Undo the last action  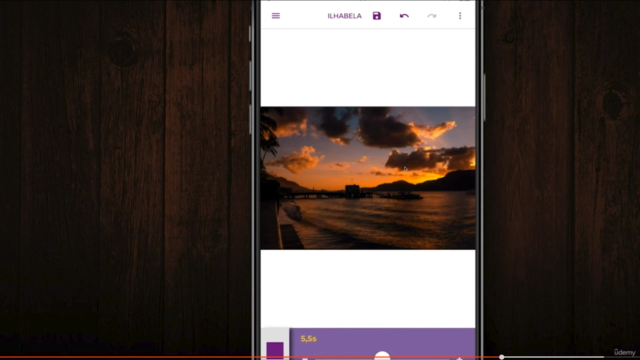point(404,16)
